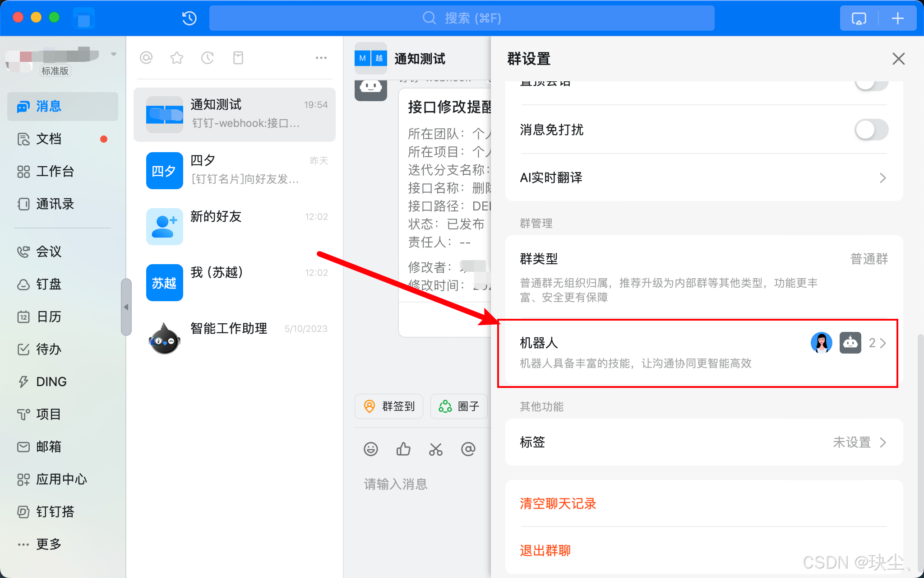Click the 四夕 avatar thumbnail
This screenshot has width=924, height=578.
click(x=165, y=171)
